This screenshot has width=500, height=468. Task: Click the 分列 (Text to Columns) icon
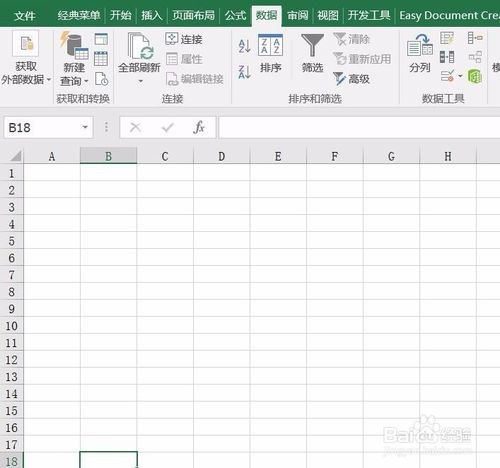coord(420,45)
